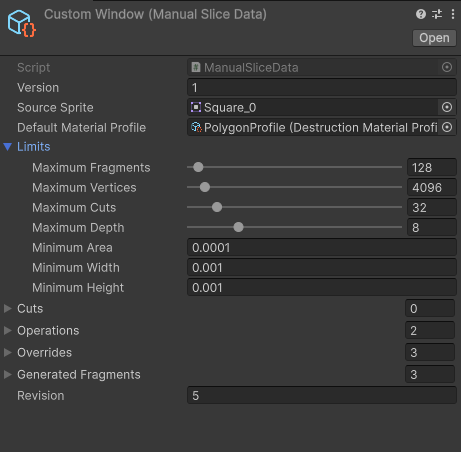The height and width of the screenshot is (452, 461).
Task: Click the Custom Window (Manual Slice Data) title
Action: [x=155, y=14]
